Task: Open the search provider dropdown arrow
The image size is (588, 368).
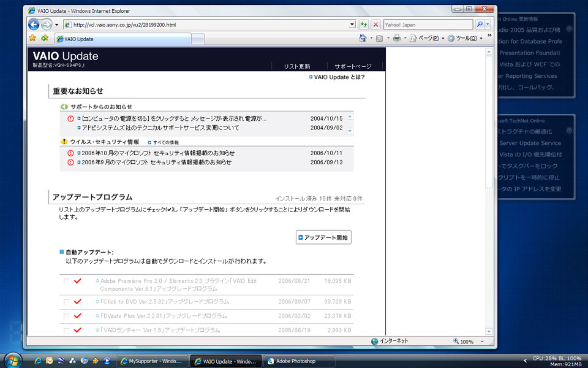Action: pos(488,25)
